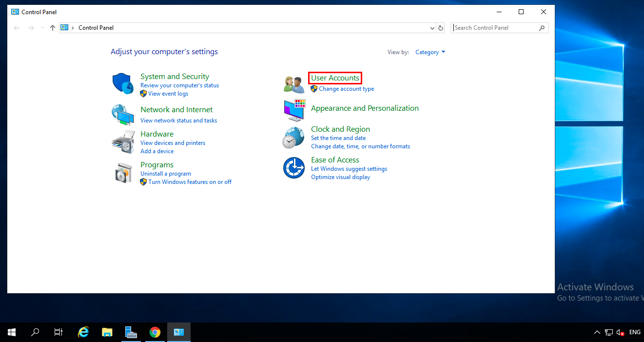Click the Appearance and Personalization monitor icon
This screenshot has width=644, height=342.
click(x=294, y=110)
